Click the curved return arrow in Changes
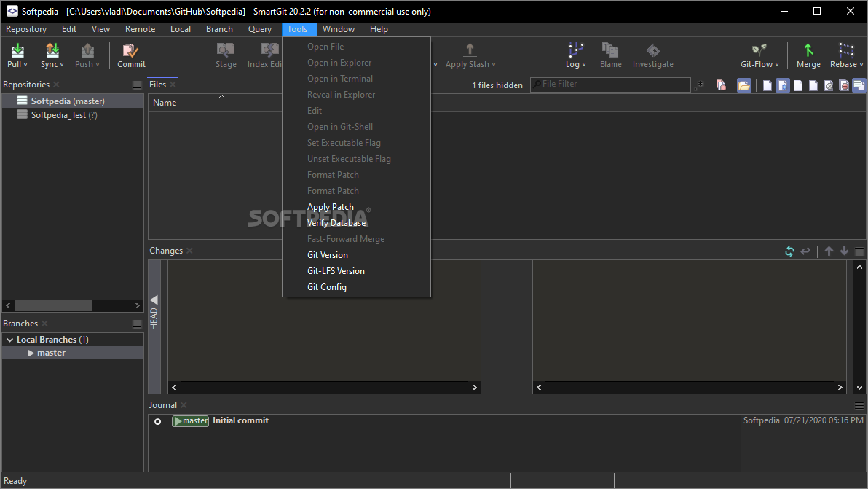868x489 pixels. coord(805,251)
